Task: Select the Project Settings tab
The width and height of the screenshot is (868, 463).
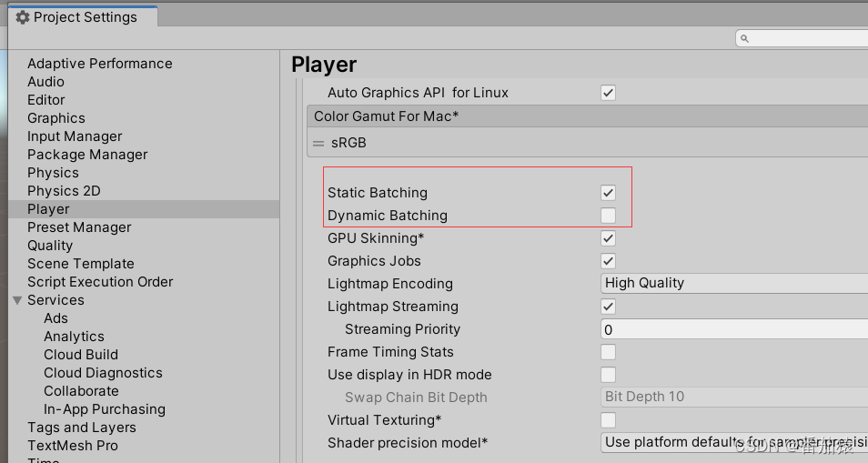Action: pos(83,16)
